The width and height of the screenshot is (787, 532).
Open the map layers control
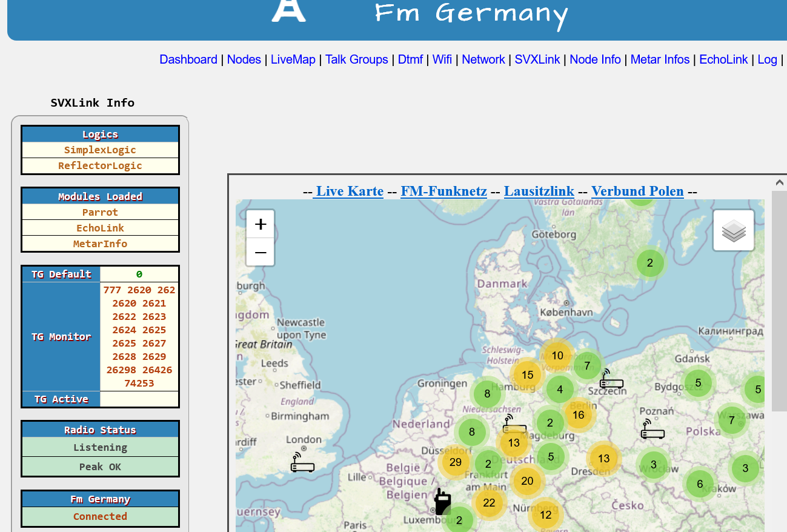click(734, 231)
